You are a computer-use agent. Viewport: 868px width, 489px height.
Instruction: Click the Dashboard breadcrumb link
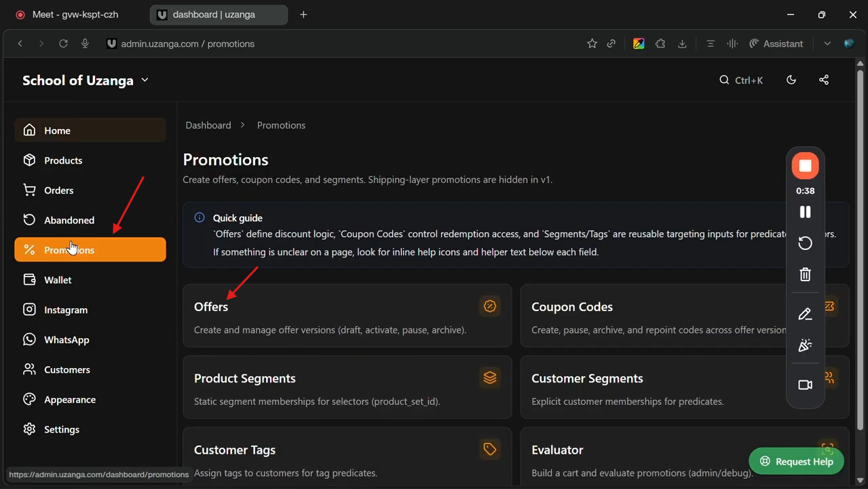(208, 125)
